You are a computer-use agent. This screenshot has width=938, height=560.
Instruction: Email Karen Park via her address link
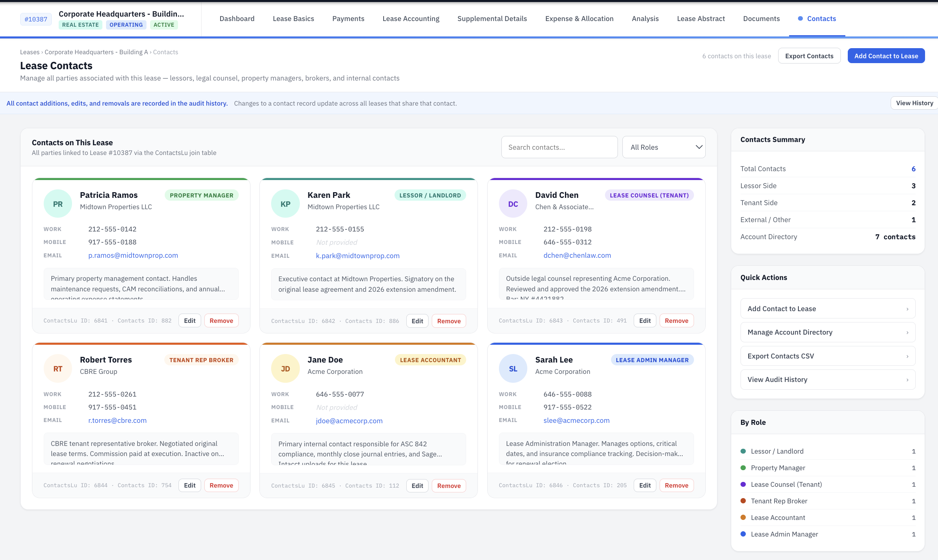358,255
